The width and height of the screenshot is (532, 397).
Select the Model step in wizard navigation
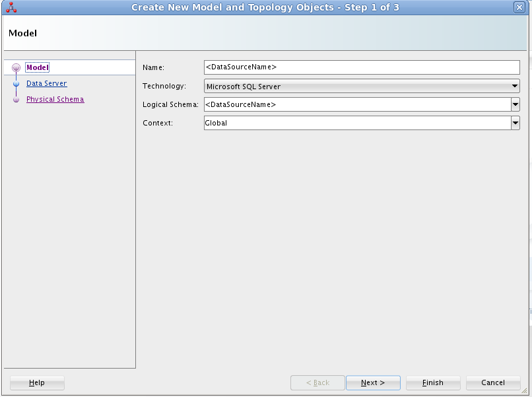pyautogui.click(x=38, y=67)
